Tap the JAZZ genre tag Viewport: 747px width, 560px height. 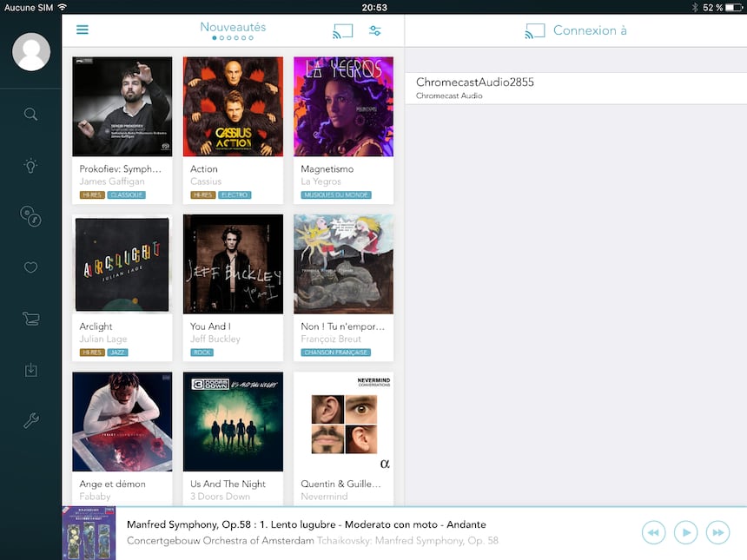pos(117,352)
